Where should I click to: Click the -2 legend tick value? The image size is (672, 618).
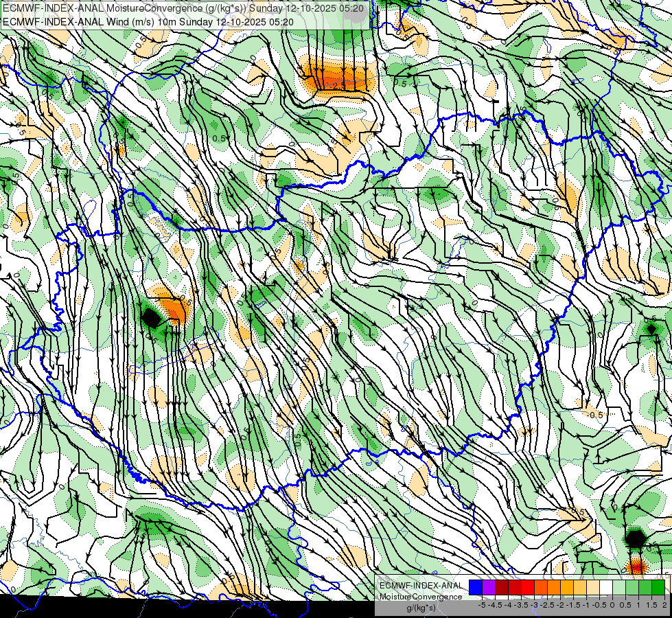[560, 605]
